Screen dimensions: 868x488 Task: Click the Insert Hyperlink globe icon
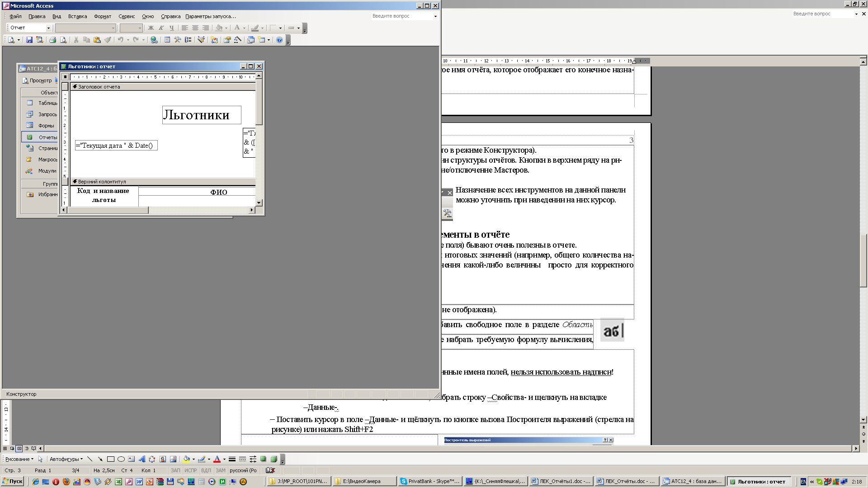(154, 40)
